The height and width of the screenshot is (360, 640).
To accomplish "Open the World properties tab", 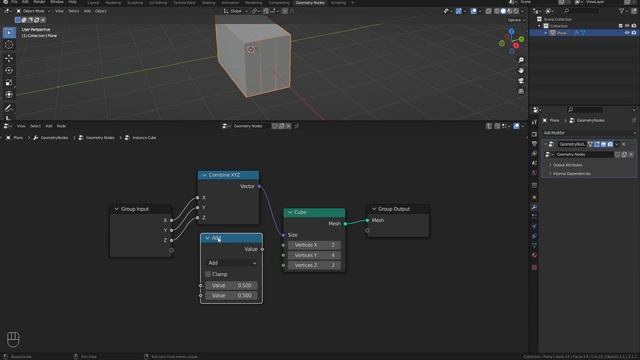I will (x=534, y=173).
